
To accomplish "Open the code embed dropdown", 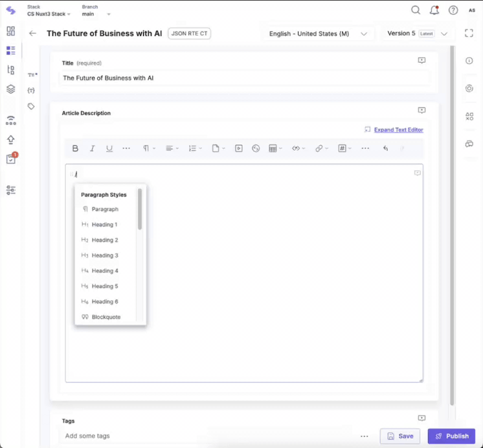I will coord(298,148).
